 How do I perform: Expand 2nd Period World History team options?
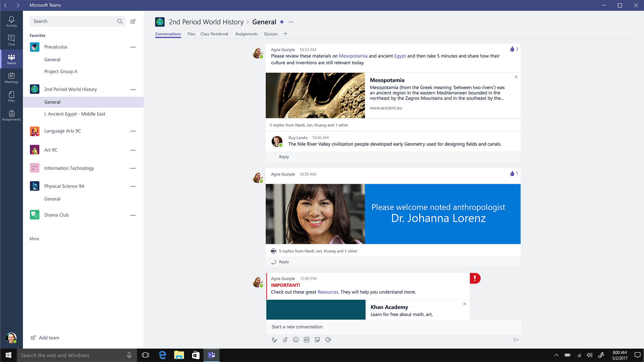[x=133, y=89]
